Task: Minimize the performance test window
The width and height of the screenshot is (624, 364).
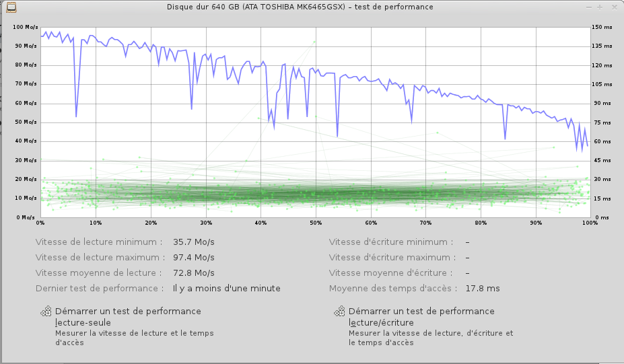Action: click(590, 7)
